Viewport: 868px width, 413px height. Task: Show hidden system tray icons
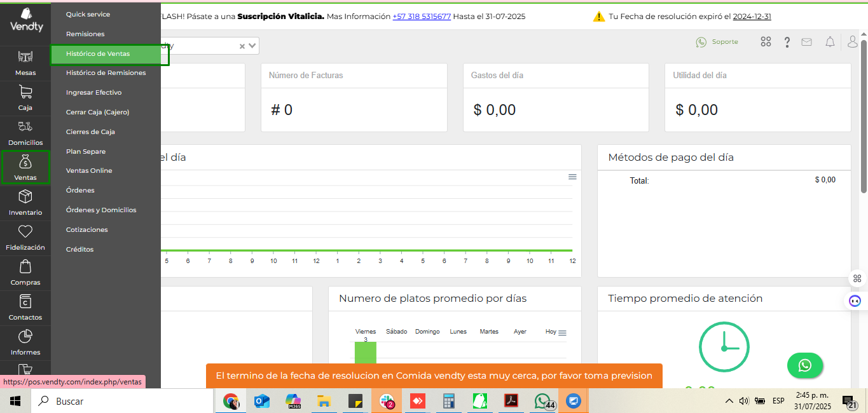coord(730,401)
